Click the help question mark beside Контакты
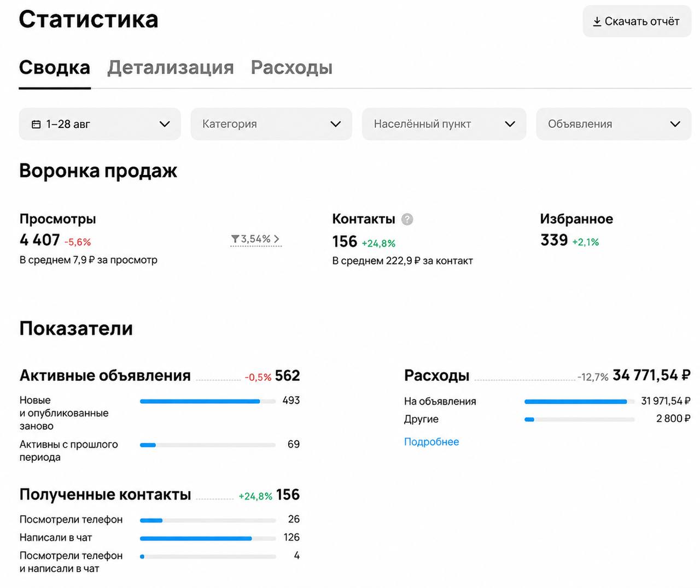700x588 pixels. (407, 219)
